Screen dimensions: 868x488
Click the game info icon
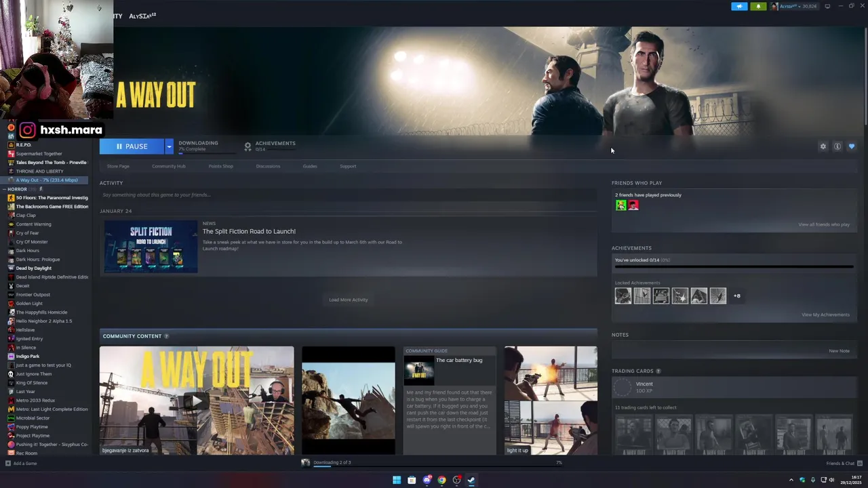(837, 146)
